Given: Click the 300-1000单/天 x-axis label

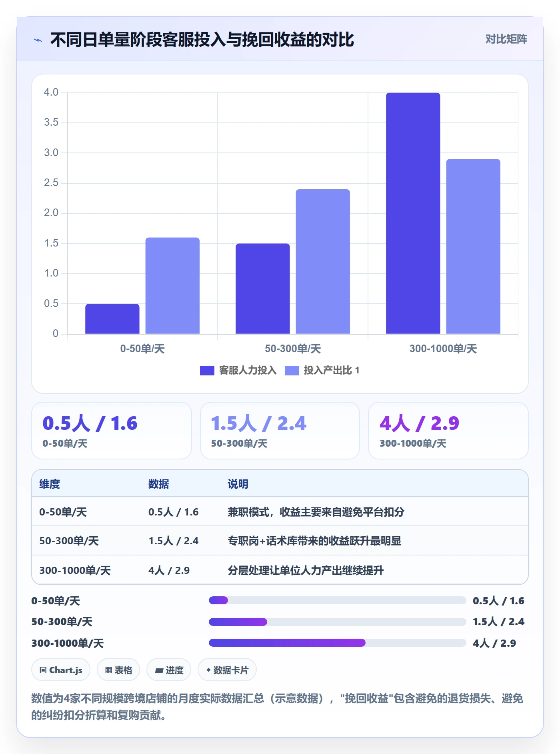Looking at the screenshot, I should coord(443,349).
